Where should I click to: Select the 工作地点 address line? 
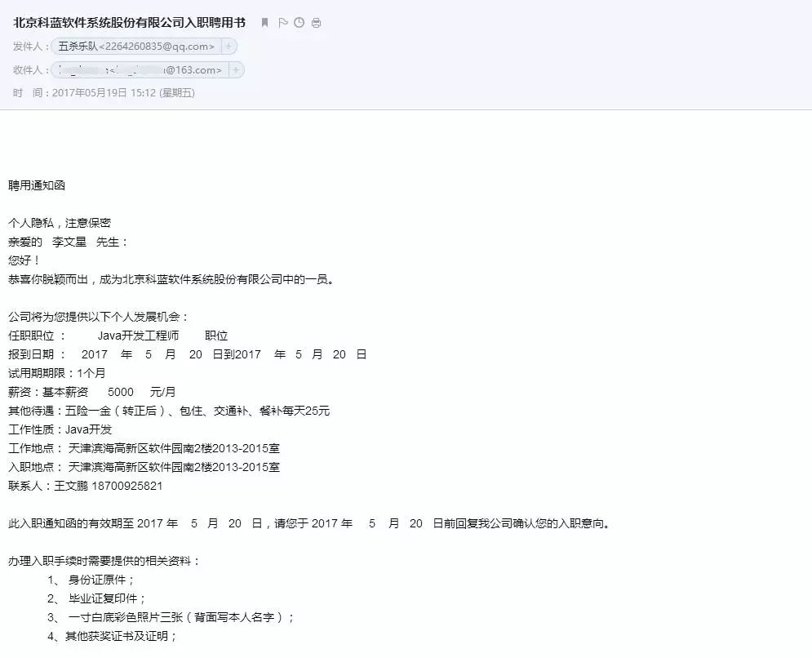144,449
